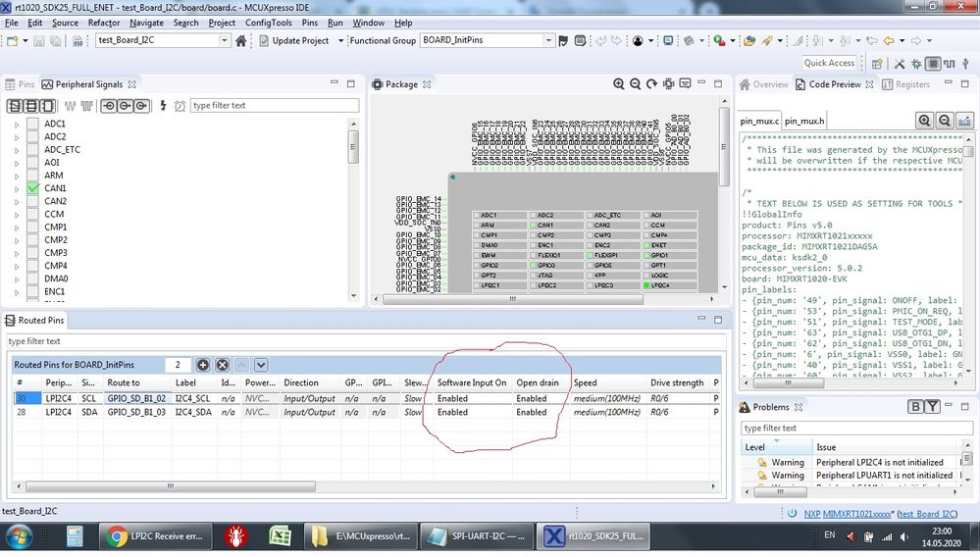
Task: Select the GPIO_SD_B1_03 Route to cell
Action: pyautogui.click(x=137, y=412)
